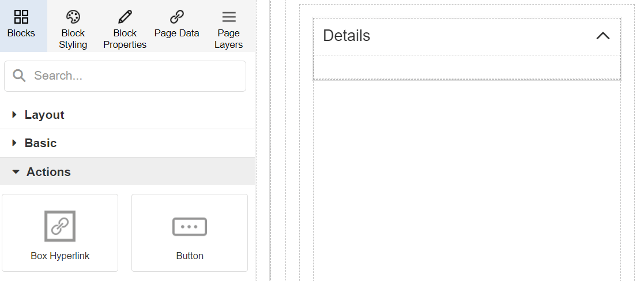Open Page Layers via the hamburger icon
644x281 pixels.
229,16
